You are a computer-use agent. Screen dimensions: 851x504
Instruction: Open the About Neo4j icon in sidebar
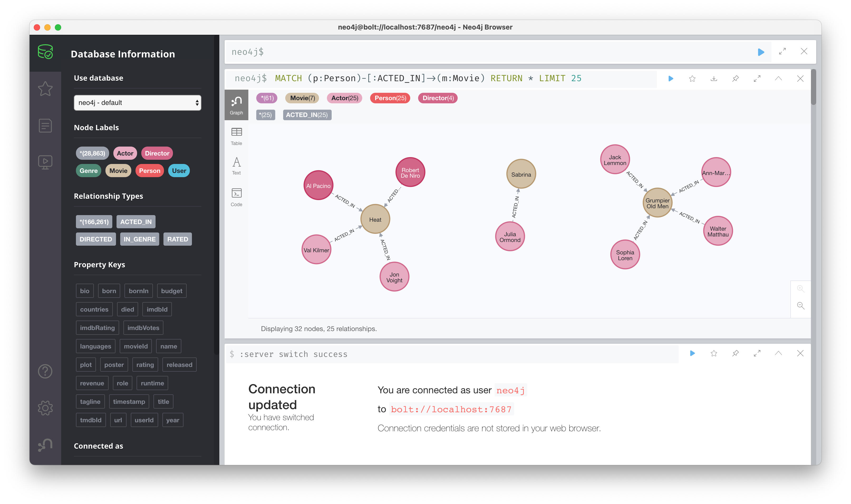pos(45,445)
